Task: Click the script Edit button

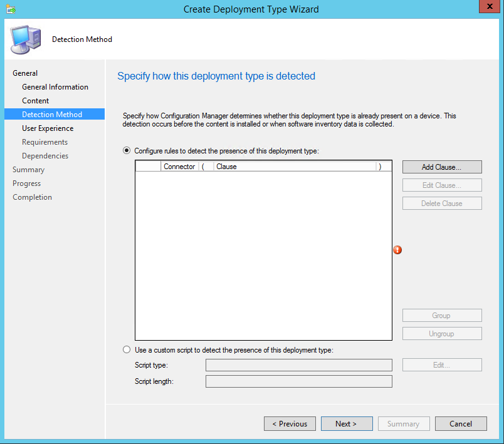Action: pos(442,364)
